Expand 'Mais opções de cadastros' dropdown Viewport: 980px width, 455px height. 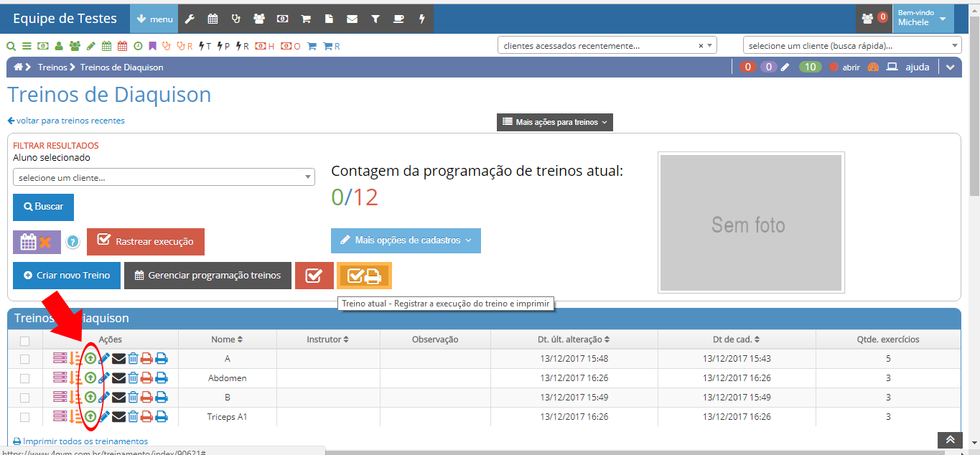(x=406, y=240)
